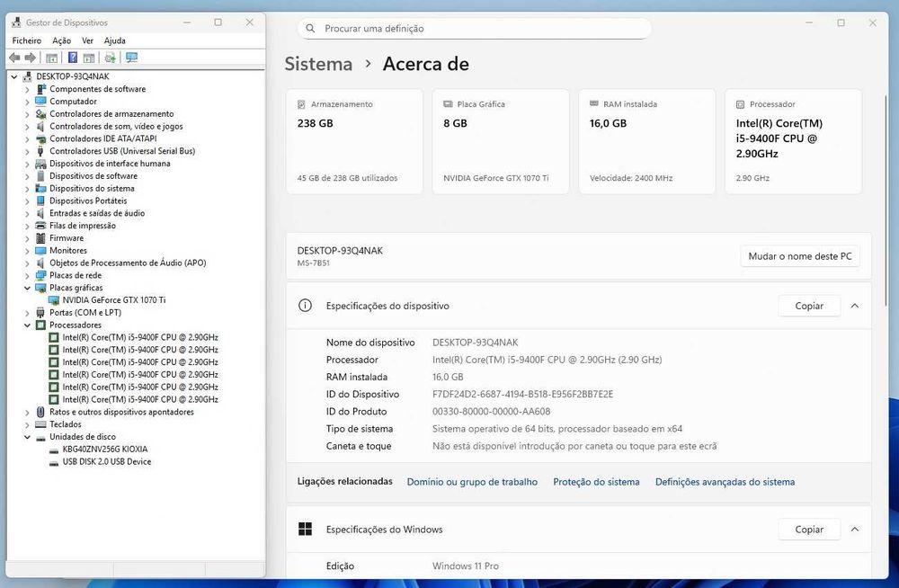Click the printer icon of Filas de impressão
899x588 pixels.
[40, 226]
